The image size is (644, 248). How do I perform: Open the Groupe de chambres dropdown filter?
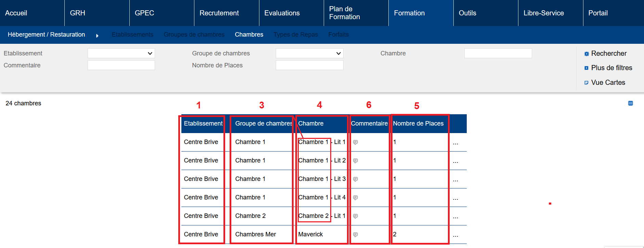(309, 53)
